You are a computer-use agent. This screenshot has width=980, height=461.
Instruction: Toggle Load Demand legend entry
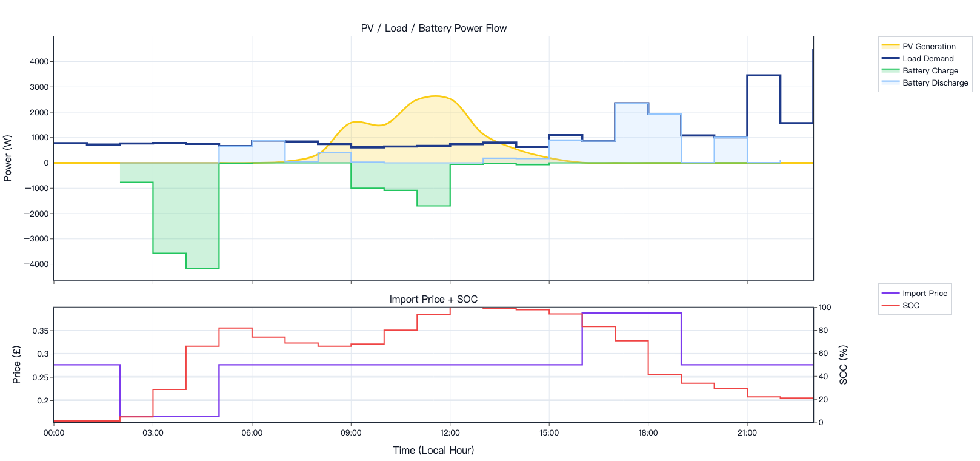[925, 58]
